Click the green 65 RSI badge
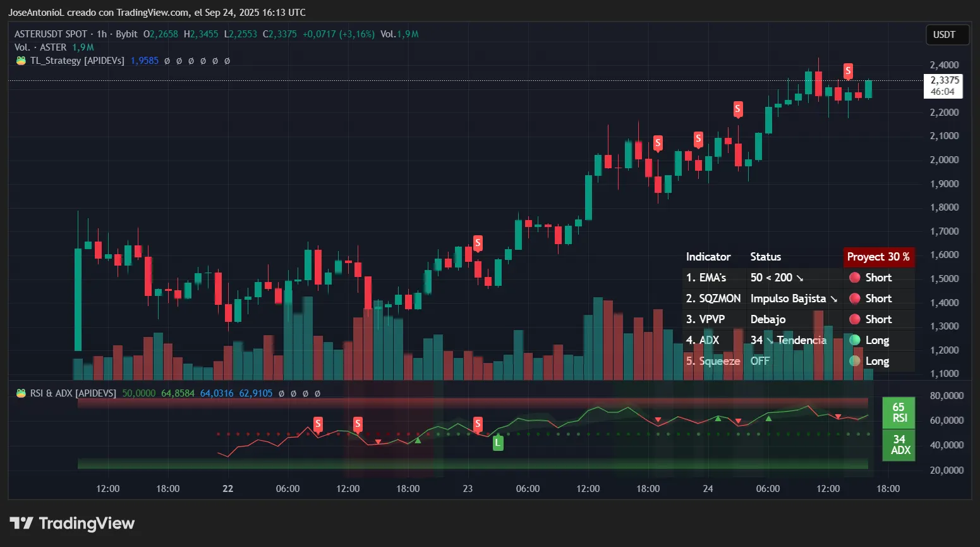The width and height of the screenshot is (980, 547). (x=898, y=413)
